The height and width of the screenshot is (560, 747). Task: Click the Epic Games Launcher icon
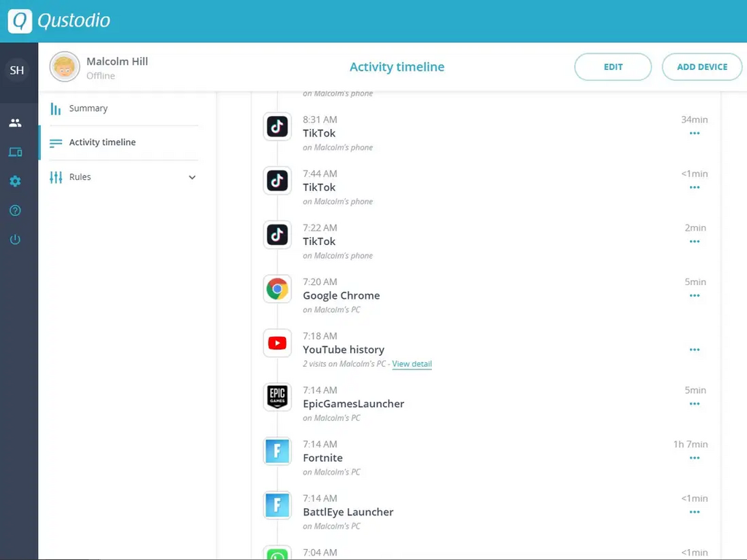[277, 397]
